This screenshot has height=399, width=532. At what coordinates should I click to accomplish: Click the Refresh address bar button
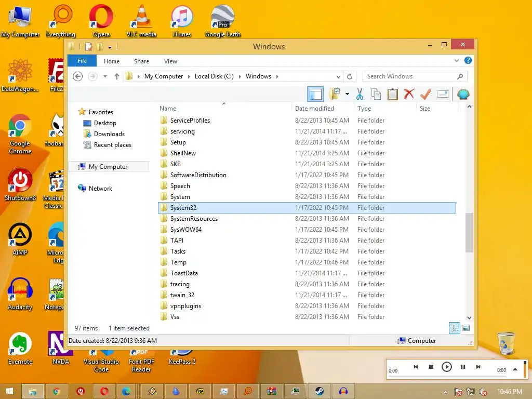coord(350,76)
